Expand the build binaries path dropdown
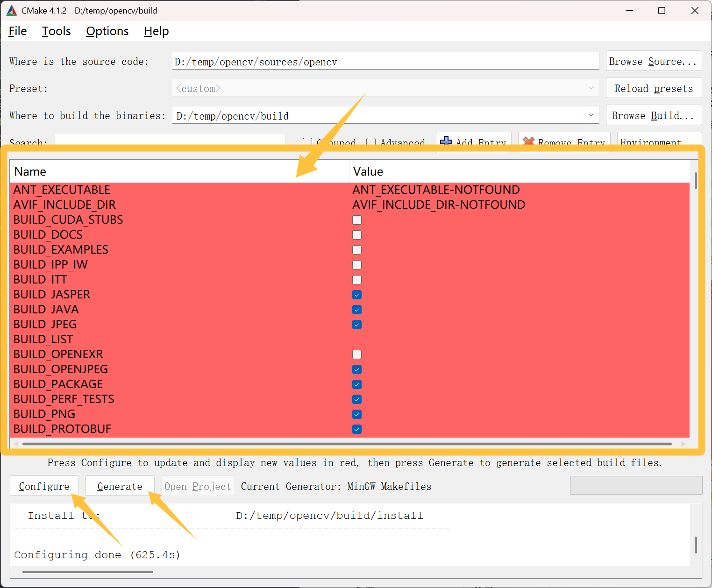Image resolution: width=712 pixels, height=588 pixels. pos(591,115)
